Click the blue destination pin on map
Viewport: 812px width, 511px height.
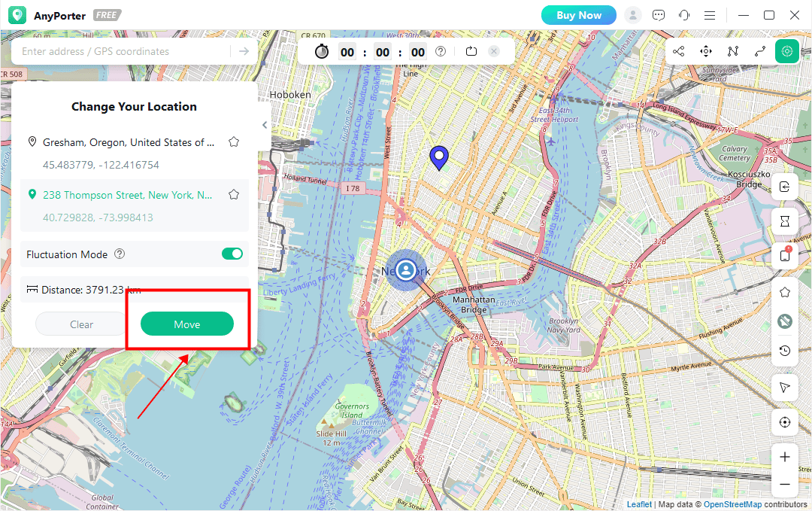coord(439,157)
